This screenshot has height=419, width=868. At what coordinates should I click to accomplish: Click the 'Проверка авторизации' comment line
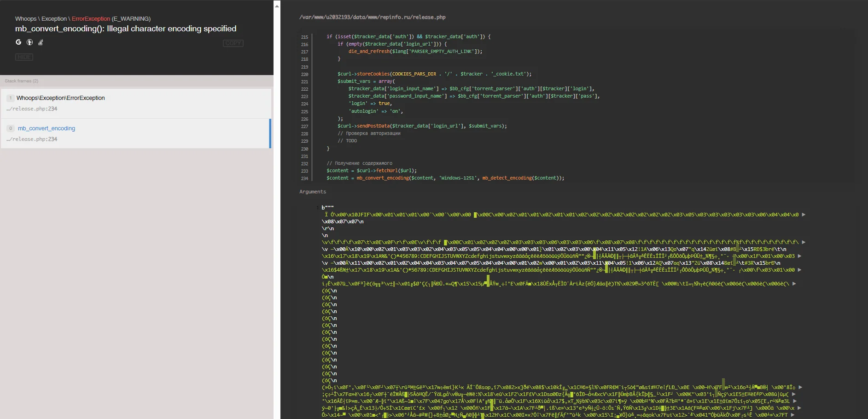pyautogui.click(x=369, y=134)
